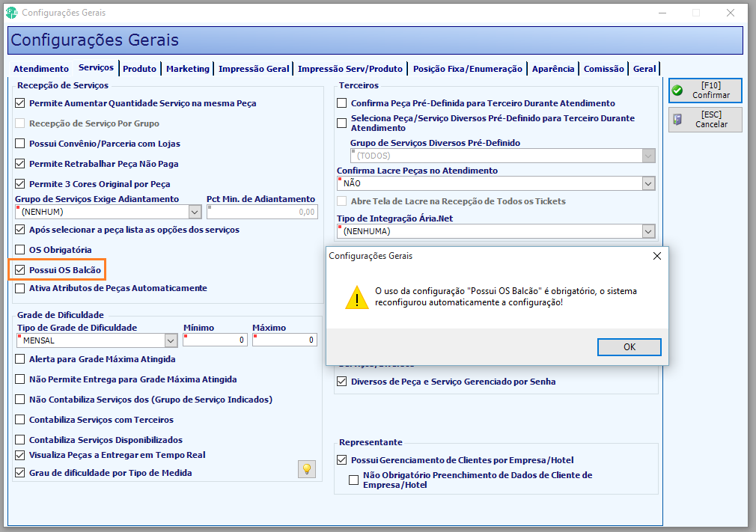Open Tipo de Grade de Dificuldade dropdown
This screenshot has width=756, height=532.
click(x=171, y=340)
